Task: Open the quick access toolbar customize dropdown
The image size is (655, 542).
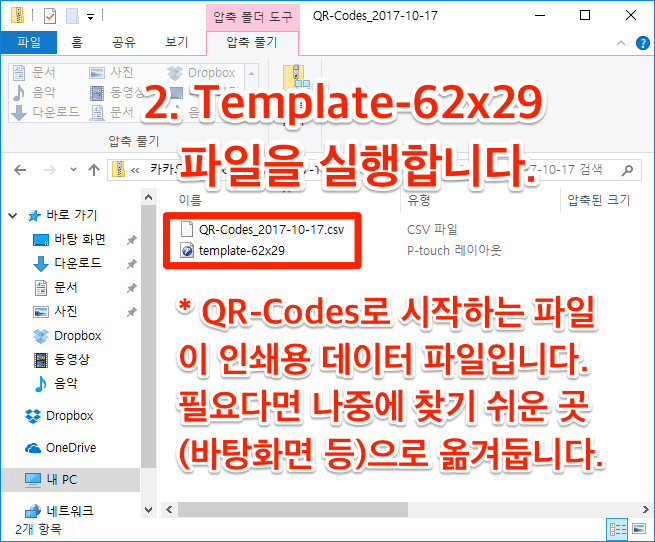Action: tap(90, 17)
